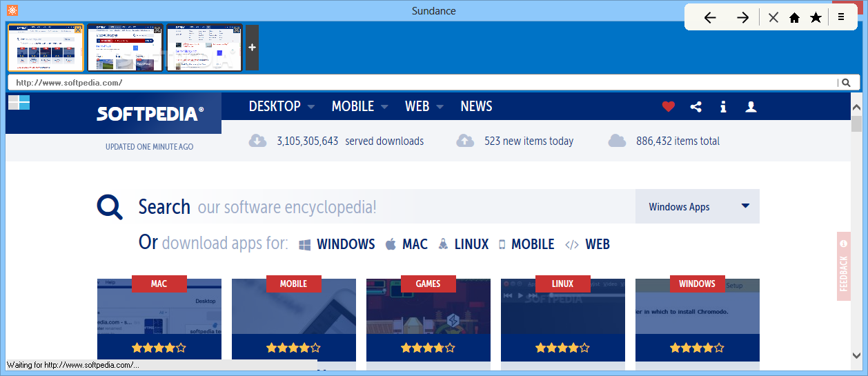Click the red heart icon on Softpedia header
Screen dimensions: 868x376
pyautogui.click(x=668, y=106)
